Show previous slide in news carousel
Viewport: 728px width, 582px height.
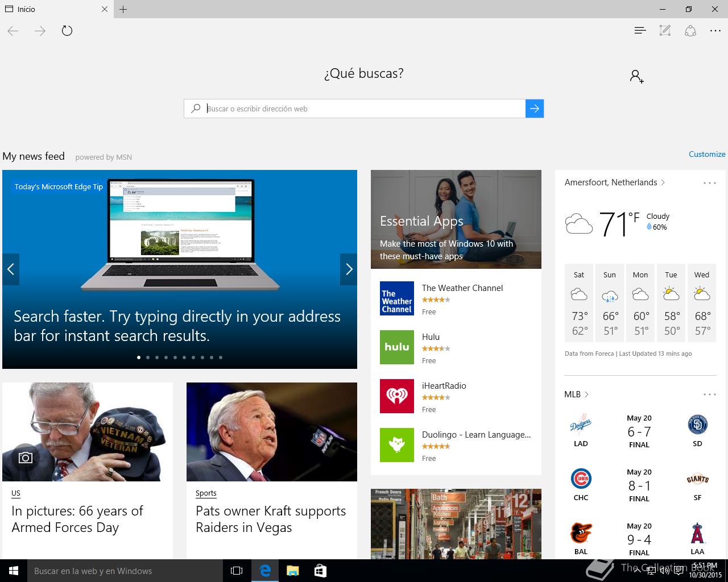pyautogui.click(x=11, y=269)
